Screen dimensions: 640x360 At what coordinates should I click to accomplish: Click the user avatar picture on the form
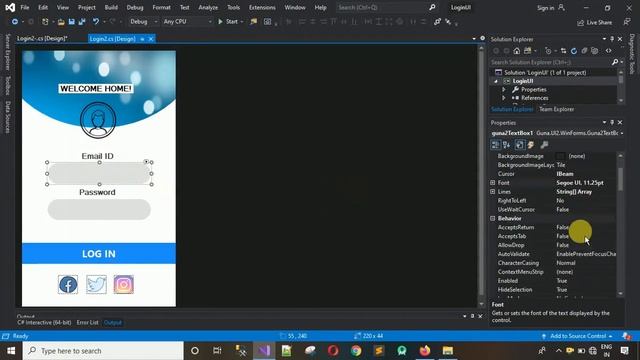coord(98,120)
